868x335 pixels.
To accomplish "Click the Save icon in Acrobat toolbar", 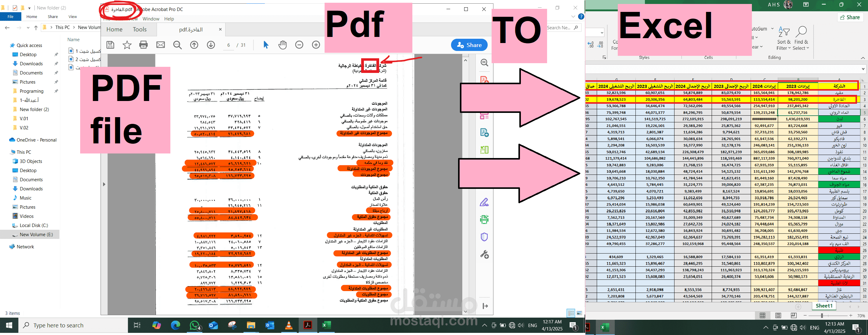I will [x=111, y=45].
